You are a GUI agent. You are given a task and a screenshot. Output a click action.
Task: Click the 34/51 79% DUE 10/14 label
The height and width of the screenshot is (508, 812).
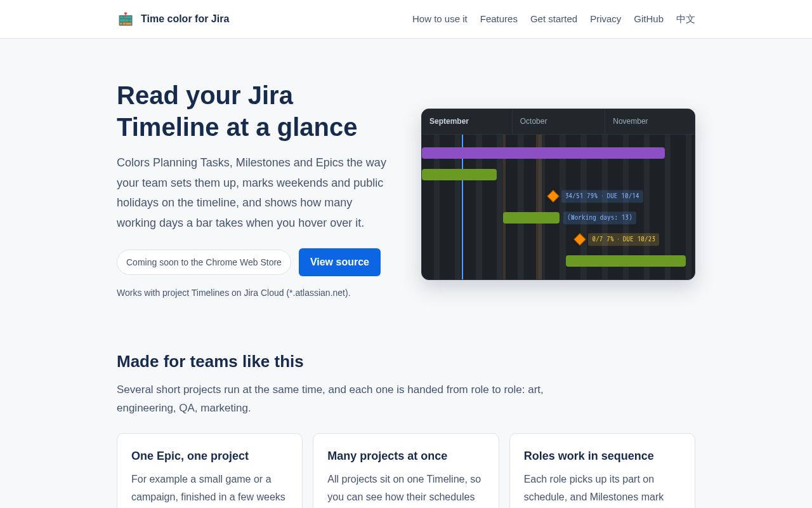click(x=602, y=196)
